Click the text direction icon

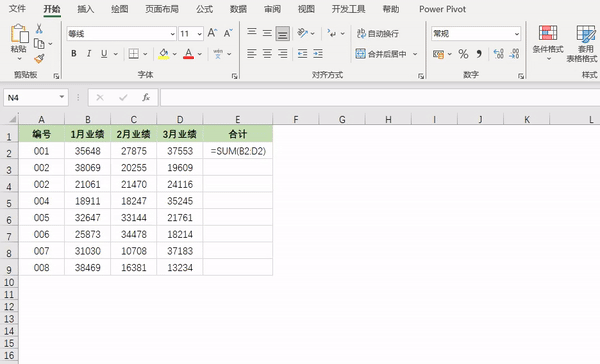click(x=331, y=33)
